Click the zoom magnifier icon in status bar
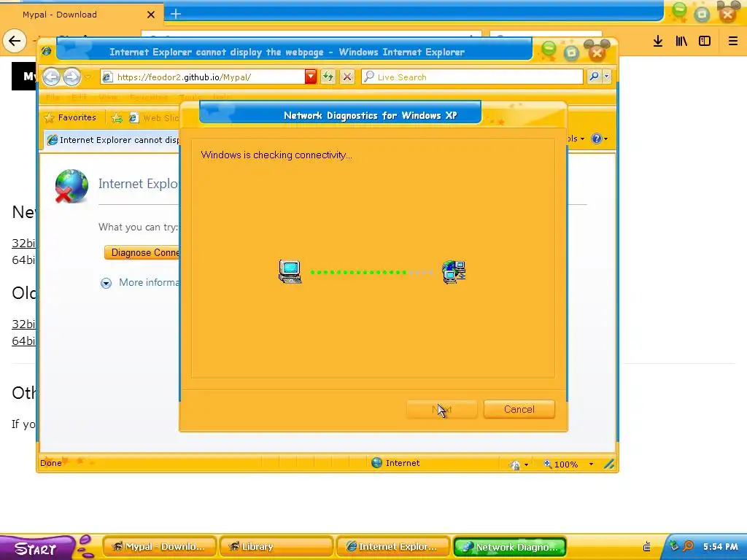 coord(548,464)
